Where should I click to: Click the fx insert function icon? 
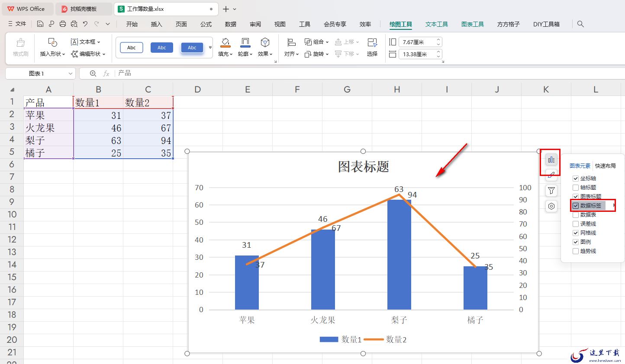[x=106, y=73]
